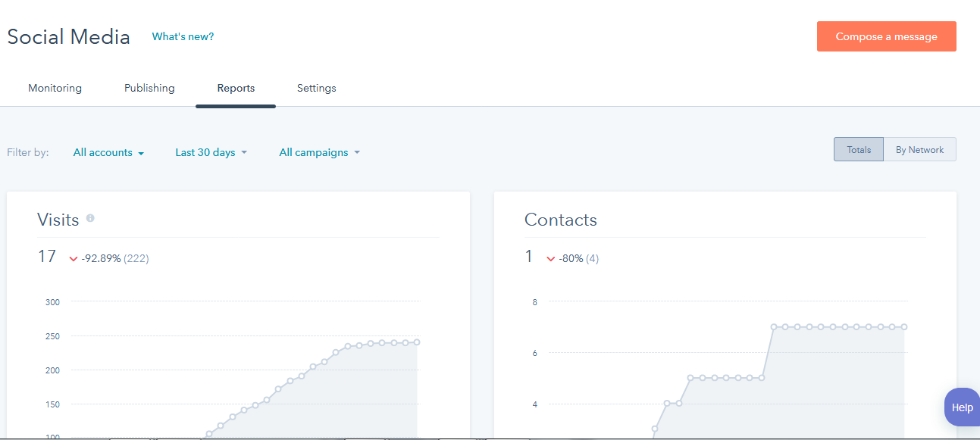Expand the All campaigns filter dropdown

tap(320, 152)
